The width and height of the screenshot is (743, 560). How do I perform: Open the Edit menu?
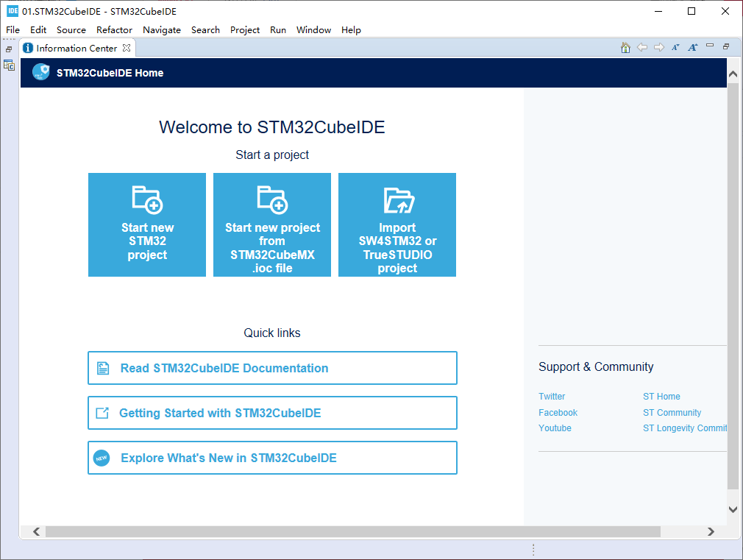coord(38,30)
